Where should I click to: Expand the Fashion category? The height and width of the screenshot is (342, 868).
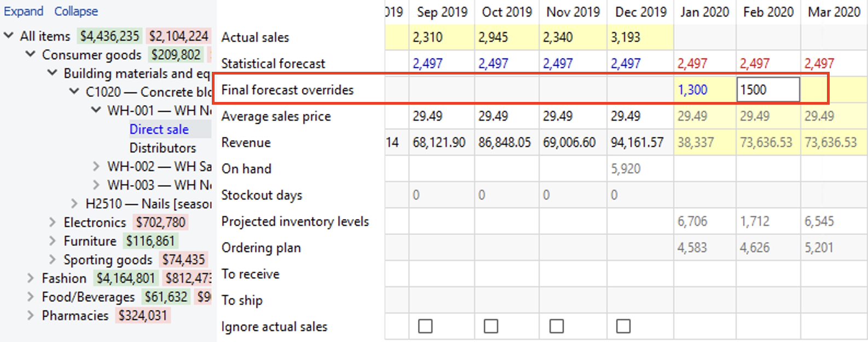click(31, 278)
